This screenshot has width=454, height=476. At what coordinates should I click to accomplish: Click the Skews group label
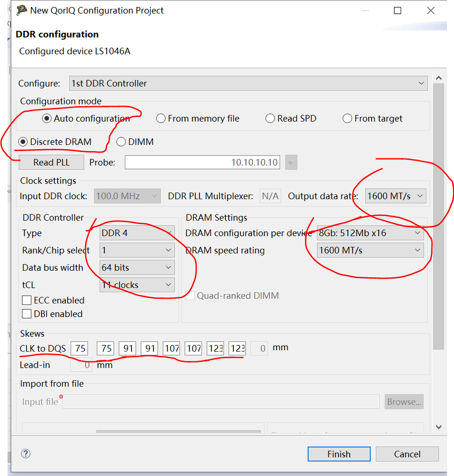32,334
